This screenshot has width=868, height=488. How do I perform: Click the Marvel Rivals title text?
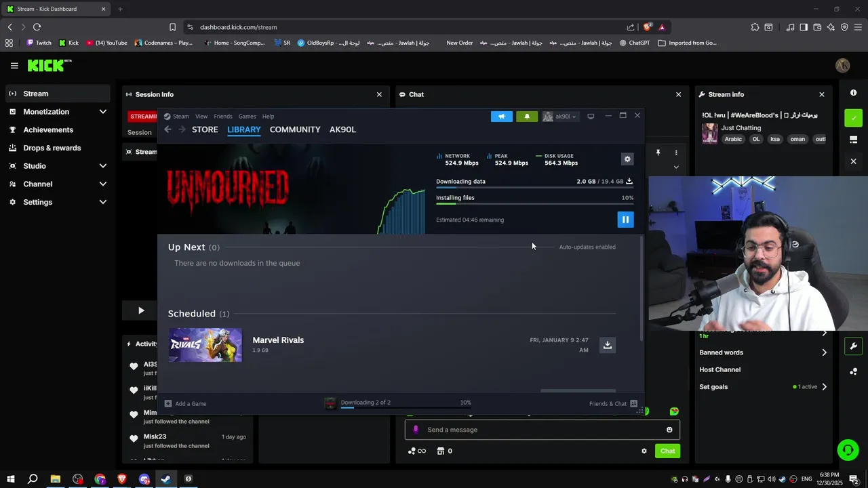(278, 340)
